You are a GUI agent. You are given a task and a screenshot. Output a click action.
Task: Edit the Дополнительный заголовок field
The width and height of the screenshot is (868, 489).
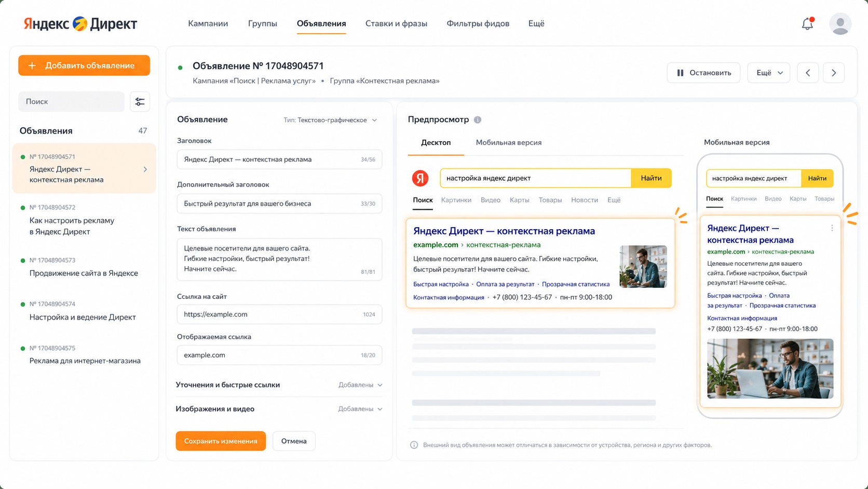pos(279,204)
